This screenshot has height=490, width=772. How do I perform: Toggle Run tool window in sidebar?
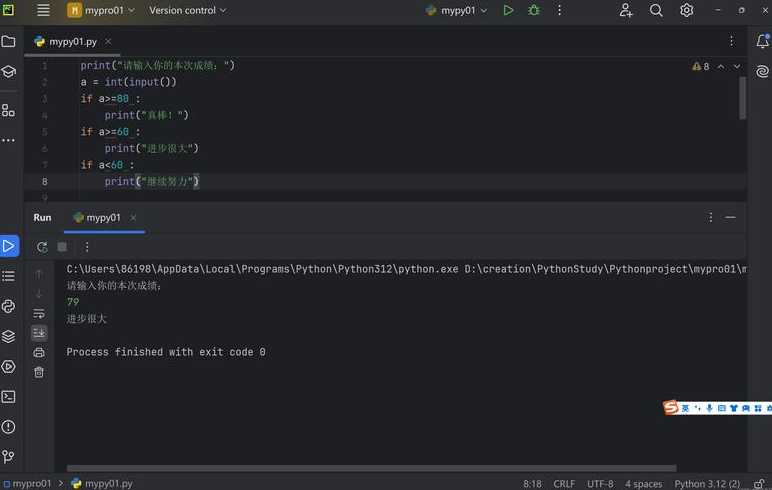click(x=9, y=246)
